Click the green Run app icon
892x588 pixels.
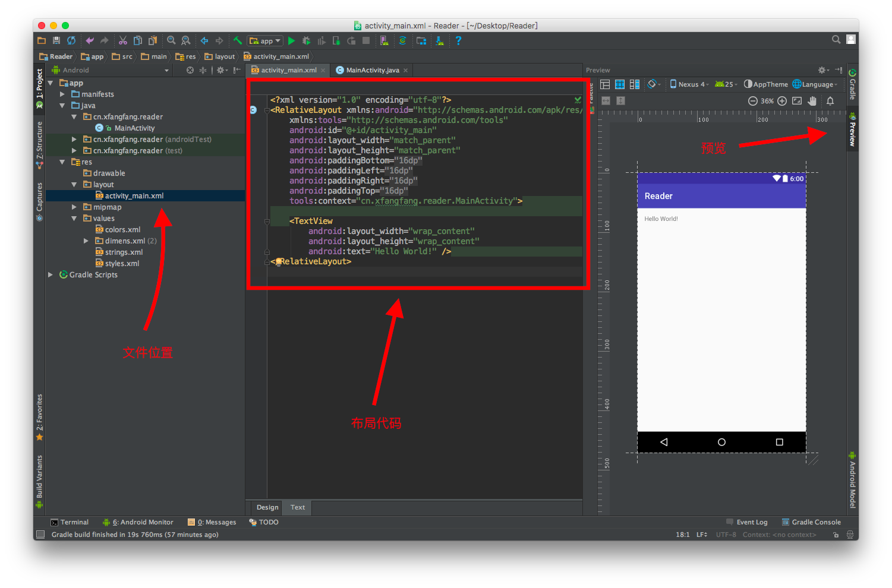tap(291, 40)
